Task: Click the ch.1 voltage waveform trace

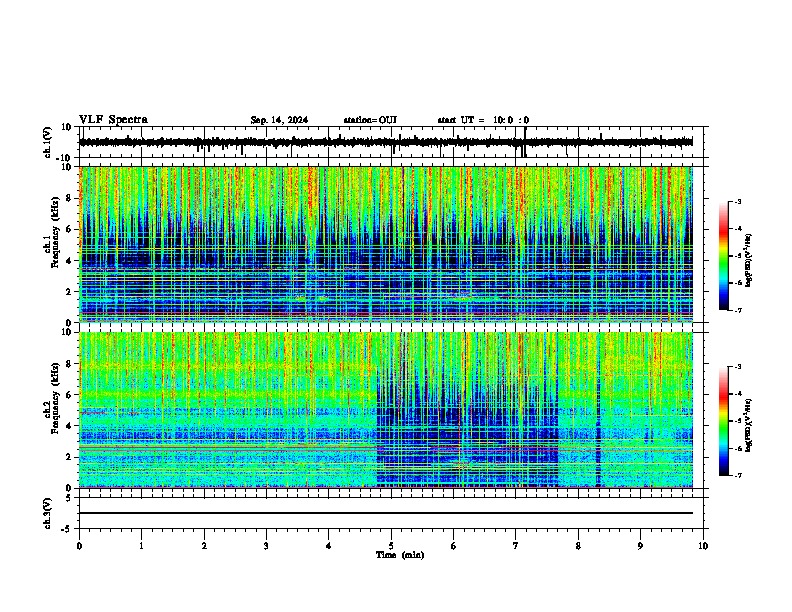Action: [x=385, y=142]
